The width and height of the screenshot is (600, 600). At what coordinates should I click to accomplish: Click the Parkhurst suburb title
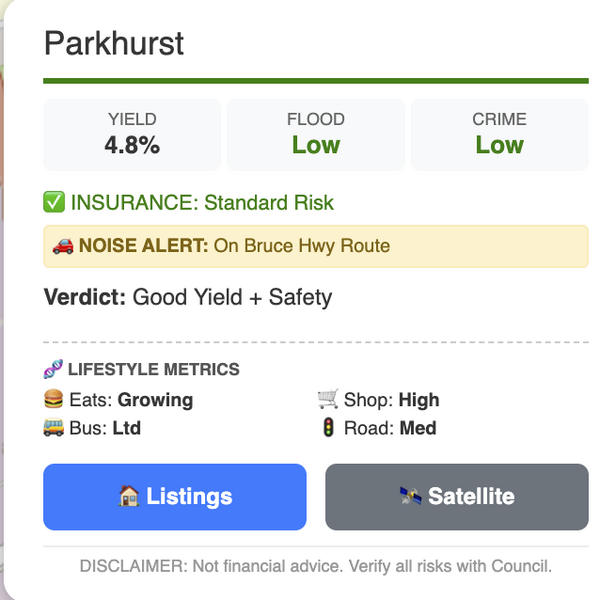click(x=114, y=44)
